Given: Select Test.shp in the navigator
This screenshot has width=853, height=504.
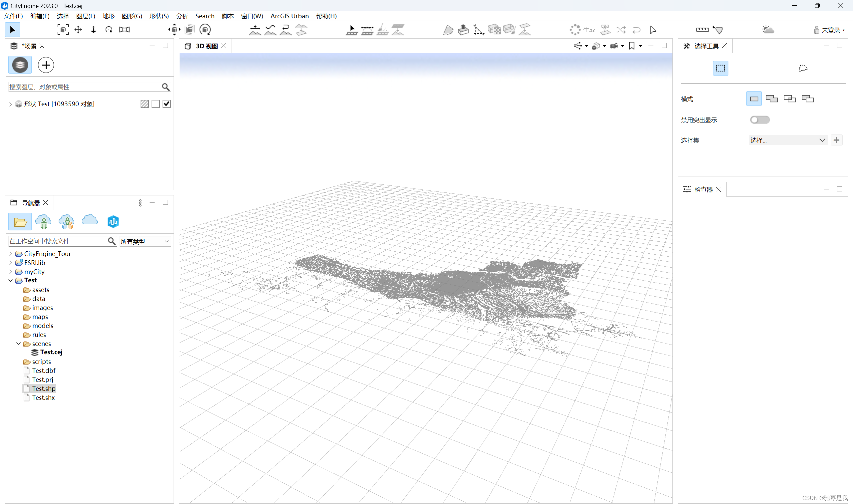Looking at the screenshot, I should click(x=44, y=388).
